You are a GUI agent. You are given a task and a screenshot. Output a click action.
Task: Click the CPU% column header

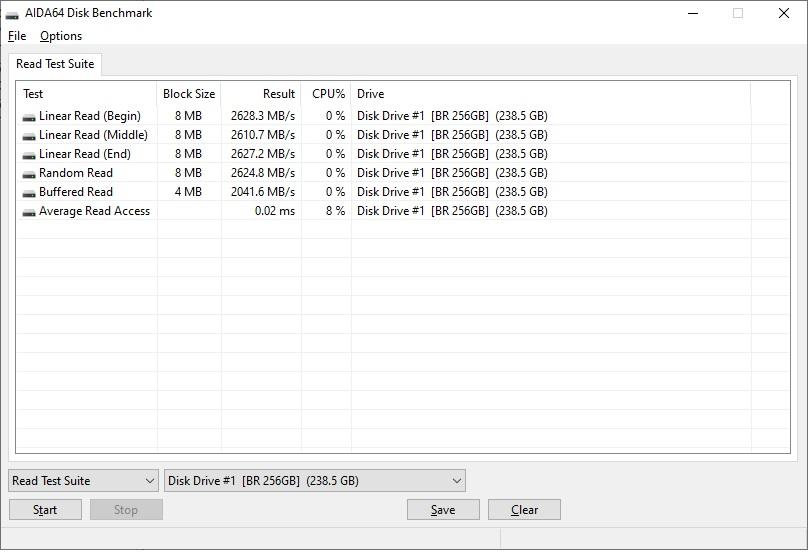click(x=327, y=94)
